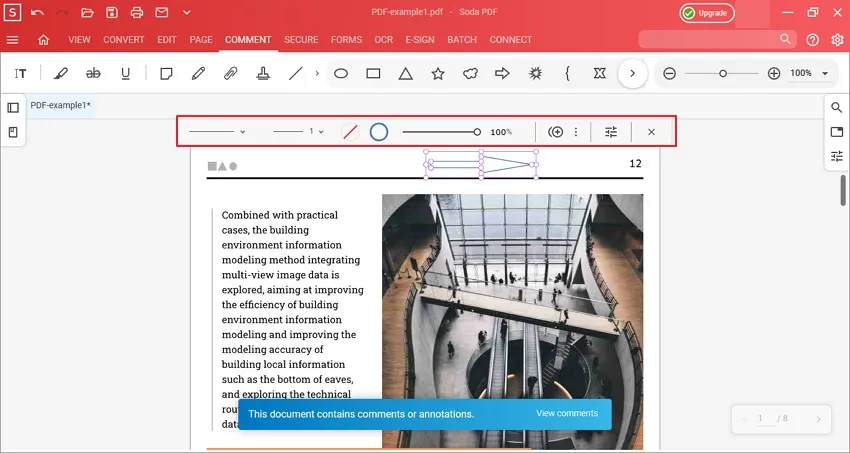The width and height of the screenshot is (850, 453).
Task: Print the document via printer icon
Action: pos(137,12)
